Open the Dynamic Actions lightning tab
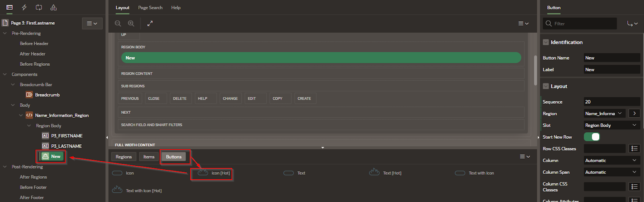The width and height of the screenshot is (644, 202). (x=24, y=7)
